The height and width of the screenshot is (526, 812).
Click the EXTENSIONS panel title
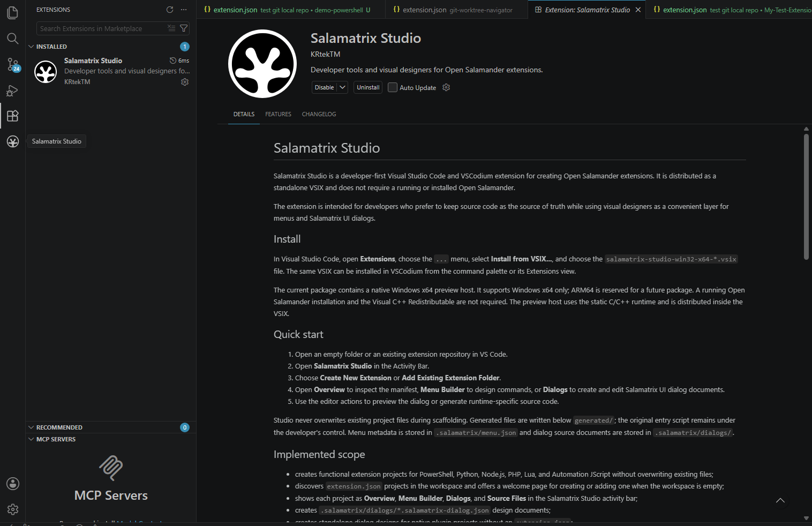pos(53,10)
